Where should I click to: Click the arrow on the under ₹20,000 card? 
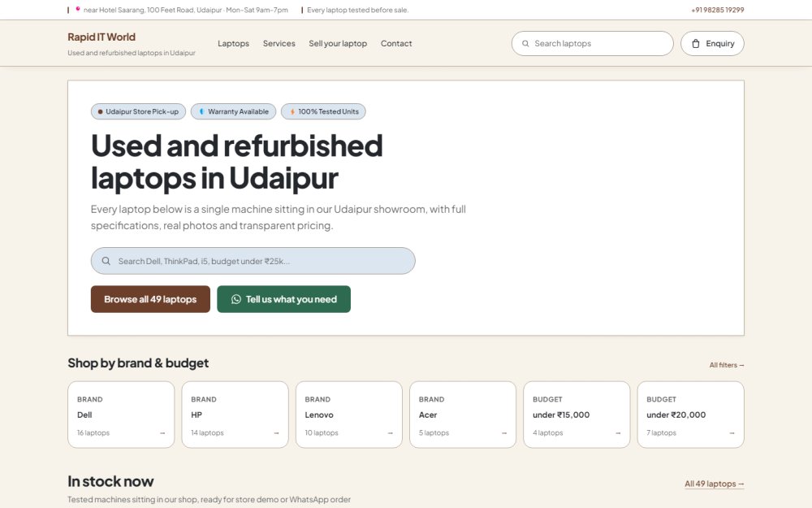pyautogui.click(x=732, y=433)
